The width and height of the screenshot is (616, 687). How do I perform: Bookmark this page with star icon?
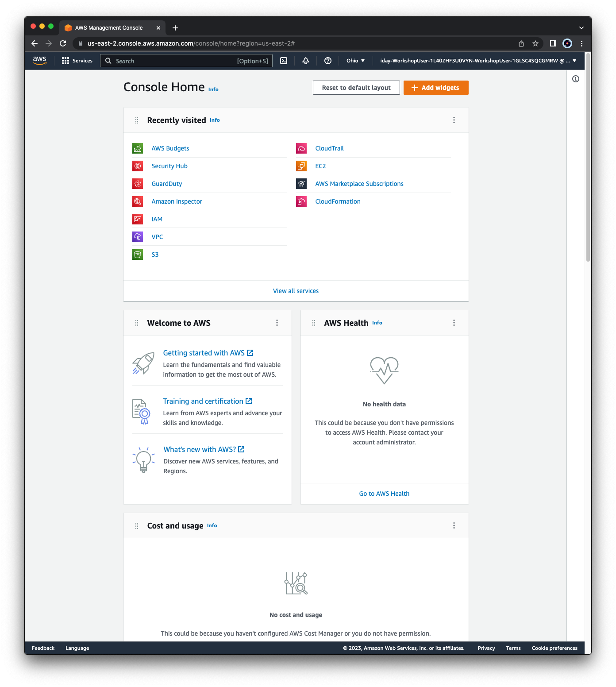[535, 43]
